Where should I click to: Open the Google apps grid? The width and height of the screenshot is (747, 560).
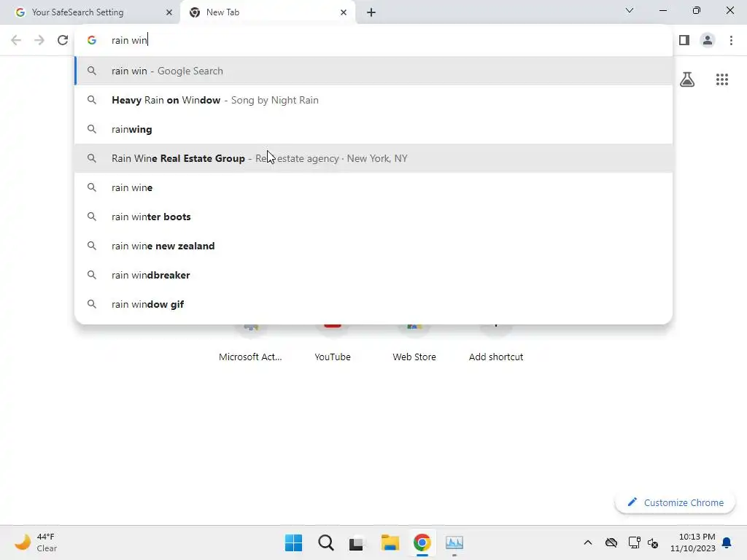721,79
